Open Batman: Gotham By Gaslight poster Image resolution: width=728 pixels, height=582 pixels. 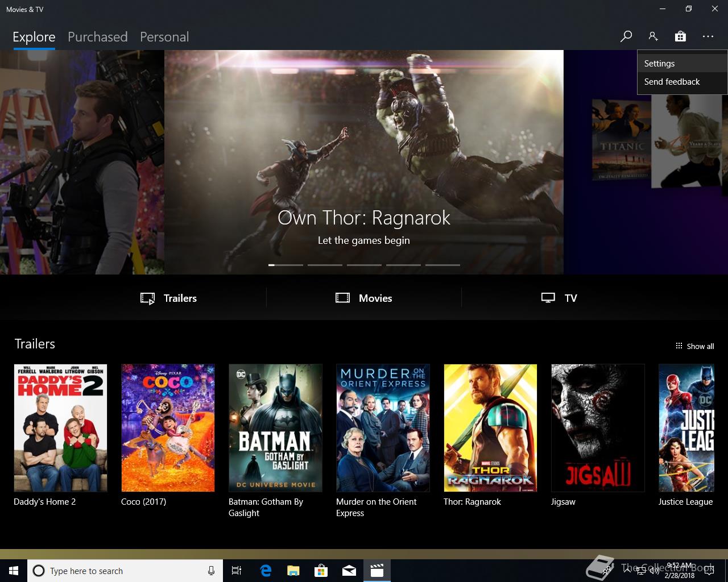pos(275,428)
